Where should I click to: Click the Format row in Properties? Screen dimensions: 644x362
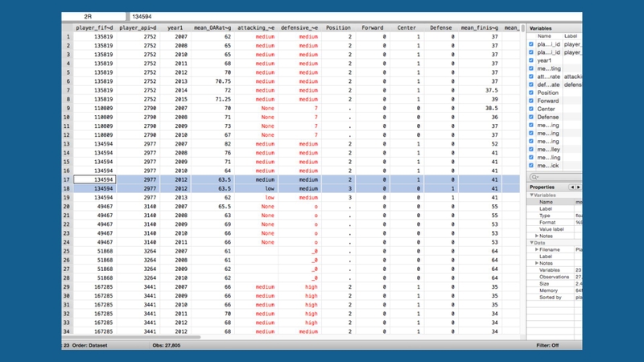tap(555, 223)
